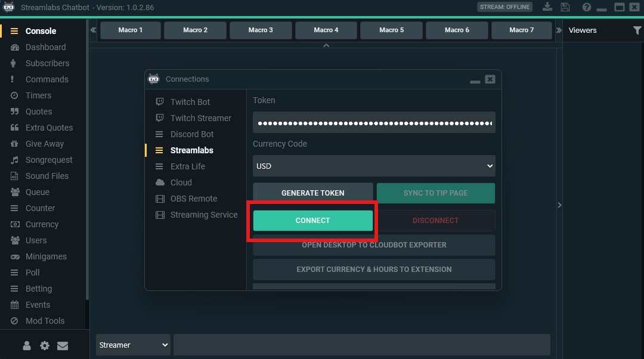Image resolution: width=644 pixels, height=359 pixels.
Task: Open the Dashboard sidebar section
Action: [45, 47]
